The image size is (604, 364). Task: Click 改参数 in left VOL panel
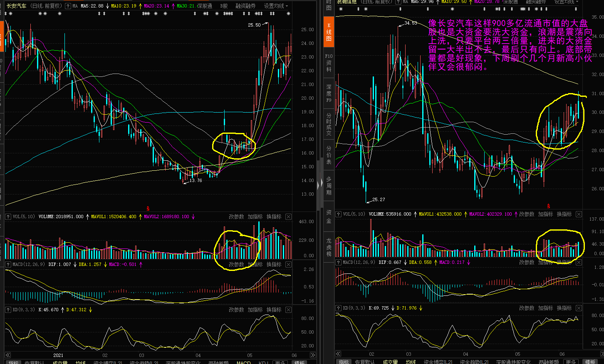236,216
